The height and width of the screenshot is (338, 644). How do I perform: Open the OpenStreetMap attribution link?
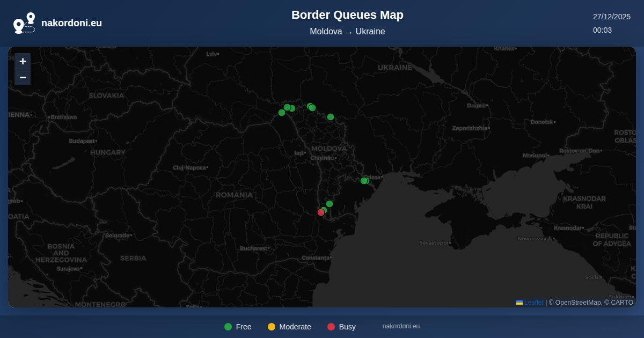578,303
